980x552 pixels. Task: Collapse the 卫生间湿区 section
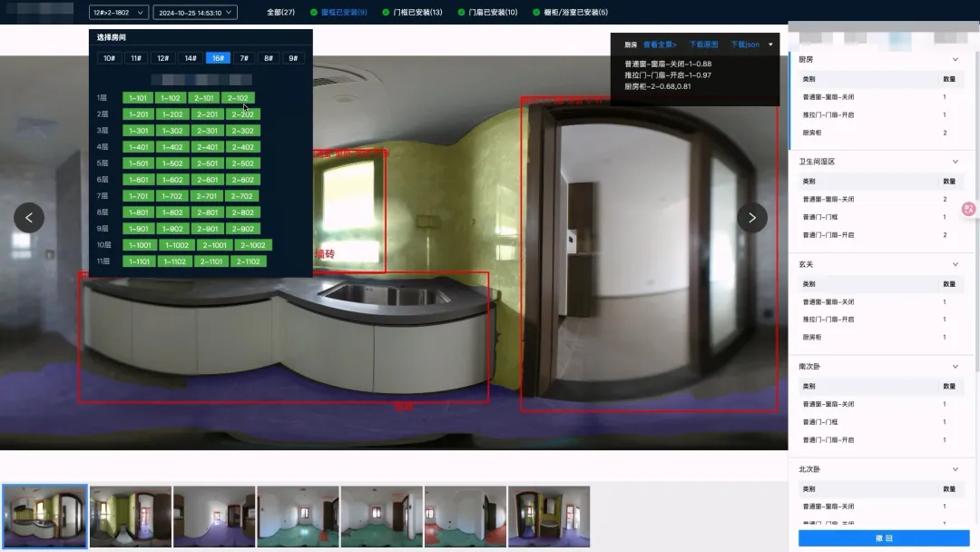point(955,162)
